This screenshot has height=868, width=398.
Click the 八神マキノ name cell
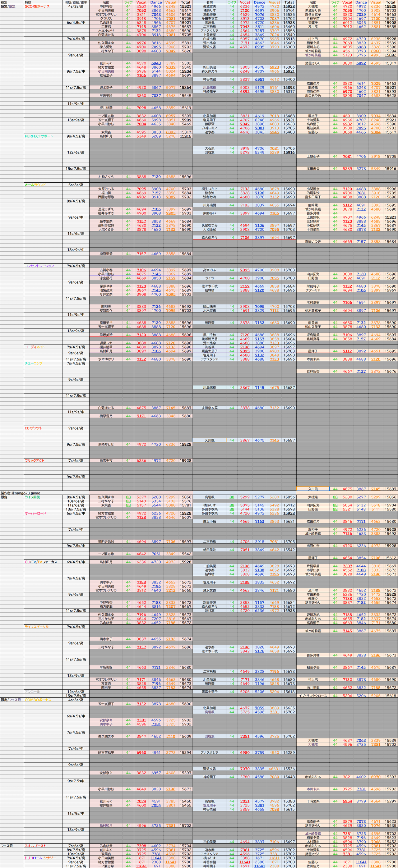pyautogui.click(x=210, y=128)
